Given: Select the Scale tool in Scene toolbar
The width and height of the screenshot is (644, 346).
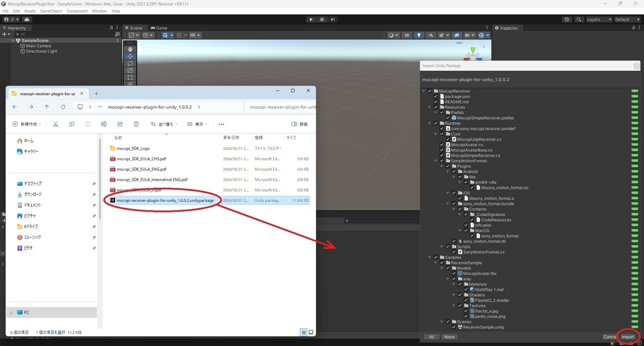Looking at the screenshot, I should point(130,70).
